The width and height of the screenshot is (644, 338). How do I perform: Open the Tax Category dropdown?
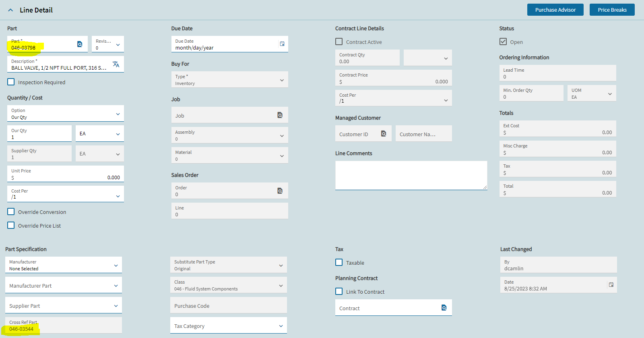click(281, 326)
